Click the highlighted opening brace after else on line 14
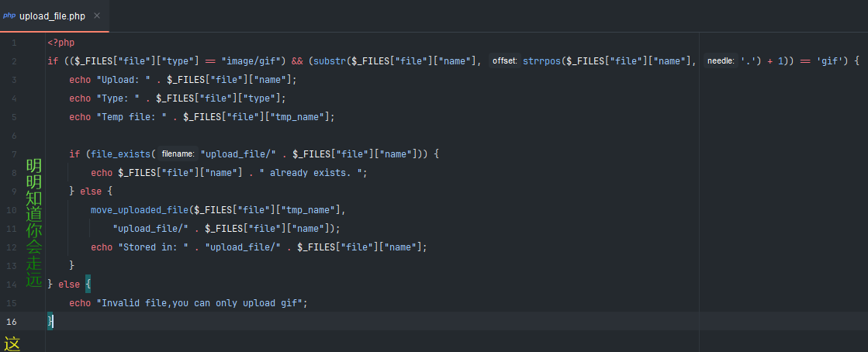Screen dimensions: 868x352 tap(88, 284)
